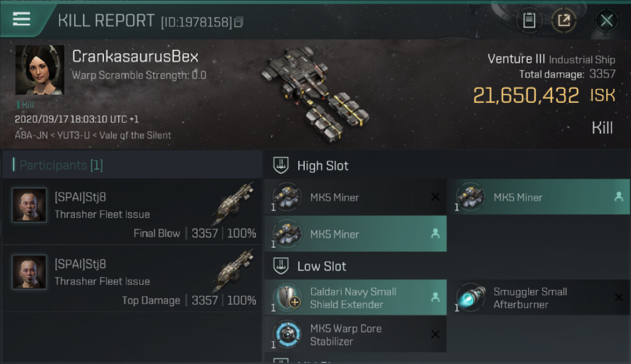Select the destroyed MK5 Miner item
Viewport: 631px width, 364px height.
pos(355,197)
